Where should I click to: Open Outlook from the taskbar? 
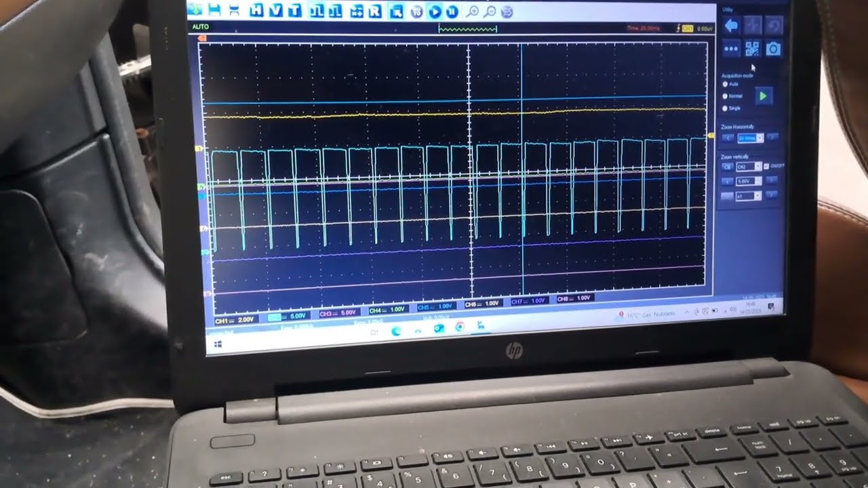tap(439, 329)
